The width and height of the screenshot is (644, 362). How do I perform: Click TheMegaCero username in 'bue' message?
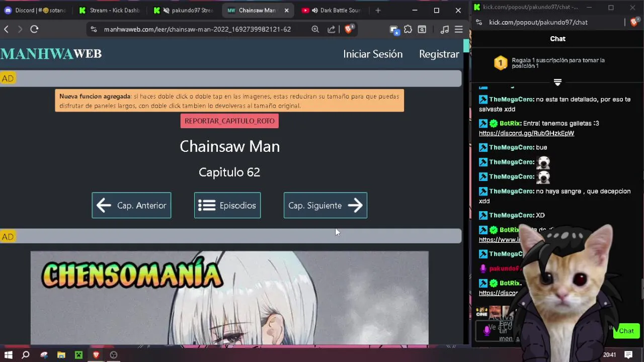click(511, 147)
